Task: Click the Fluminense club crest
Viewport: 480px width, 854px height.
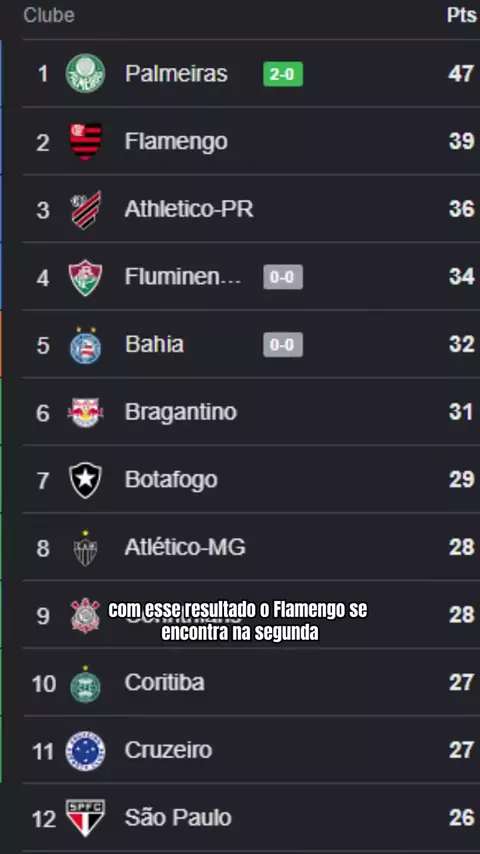Action: coord(86,277)
